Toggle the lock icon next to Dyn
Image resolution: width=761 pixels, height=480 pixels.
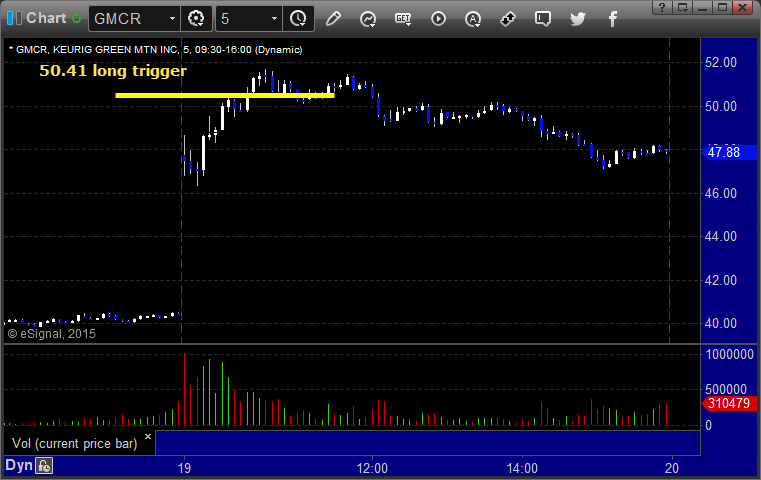click(x=44, y=466)
